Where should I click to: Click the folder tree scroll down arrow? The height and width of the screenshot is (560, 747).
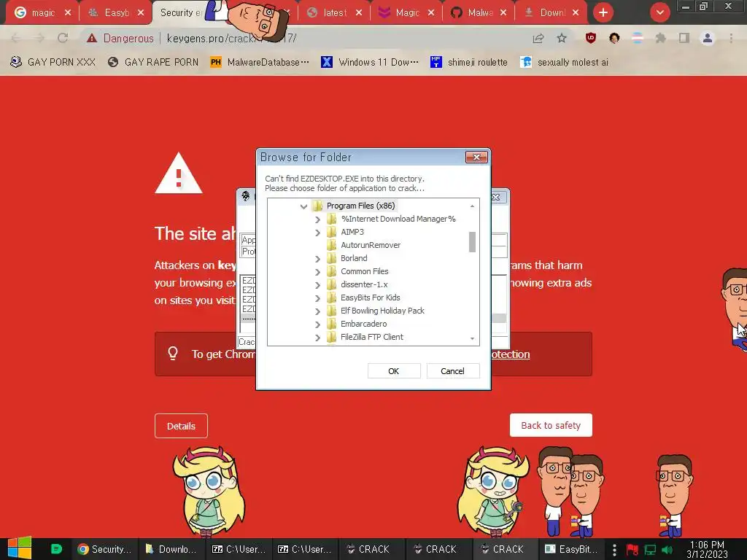(472, 338)
